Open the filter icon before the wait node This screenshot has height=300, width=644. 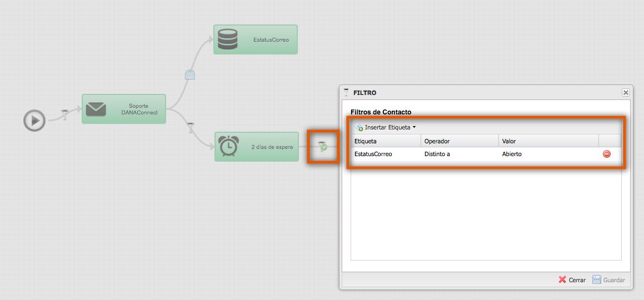pyautogui.click(x=191, y=127)
